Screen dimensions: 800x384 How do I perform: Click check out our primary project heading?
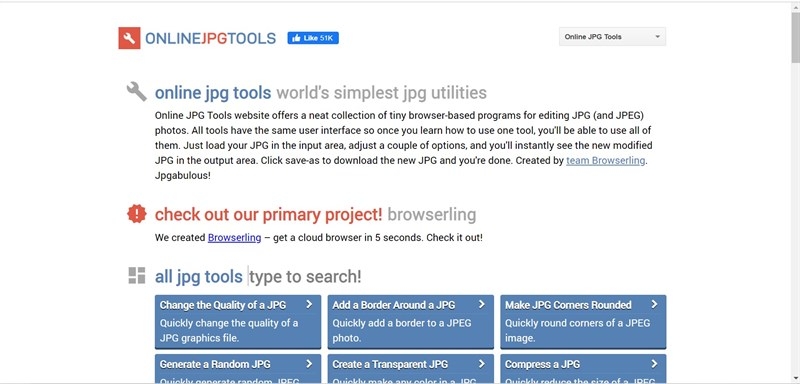pyautogui.click(x=268, y=215)
